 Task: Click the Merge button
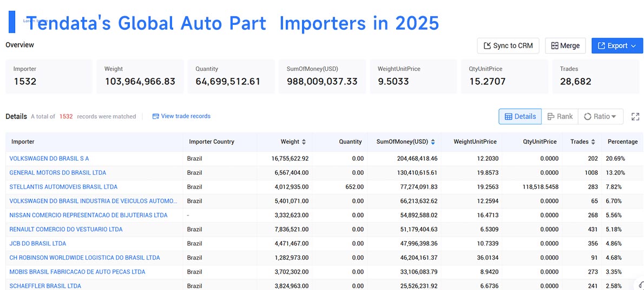565,45
